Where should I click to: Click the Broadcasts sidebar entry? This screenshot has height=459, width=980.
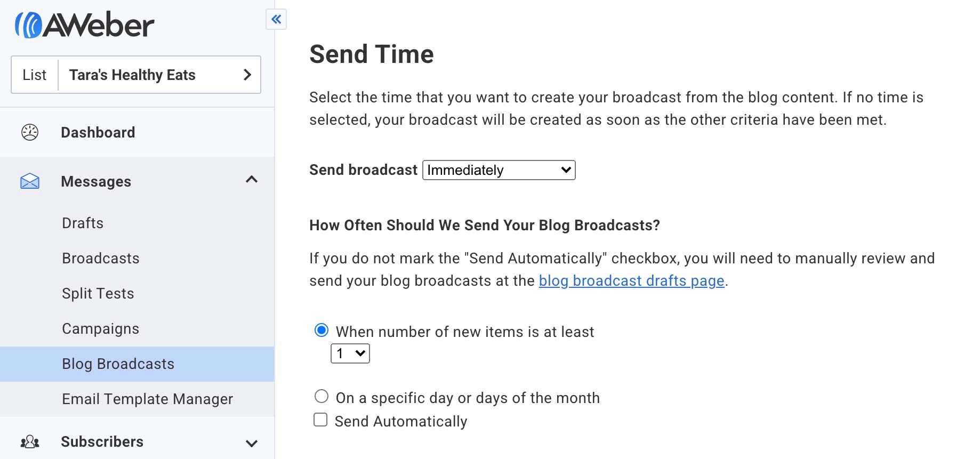(100, 258)
